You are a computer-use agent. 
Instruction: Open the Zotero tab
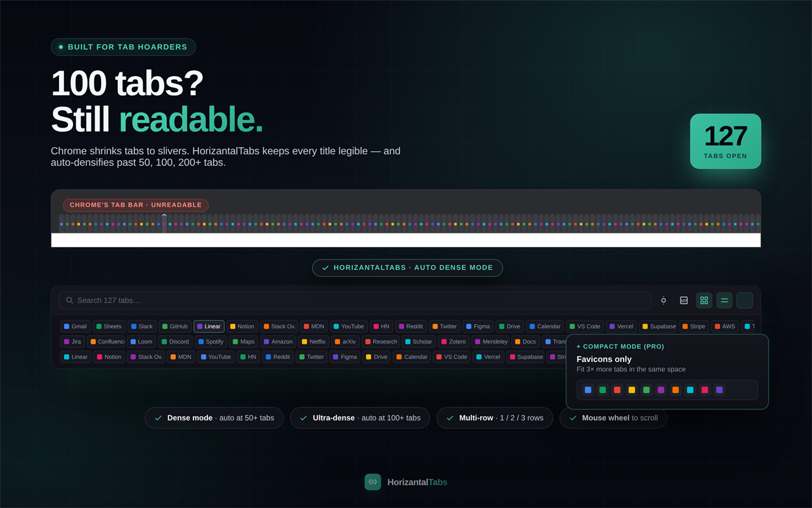click(454, 342)
